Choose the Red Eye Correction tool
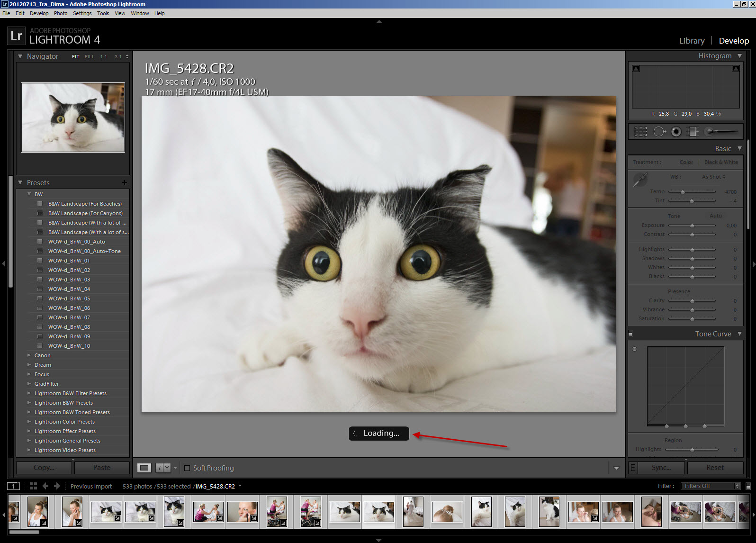Image resolution: width=756 pixels, height=543 pixels. click(676, 132)
